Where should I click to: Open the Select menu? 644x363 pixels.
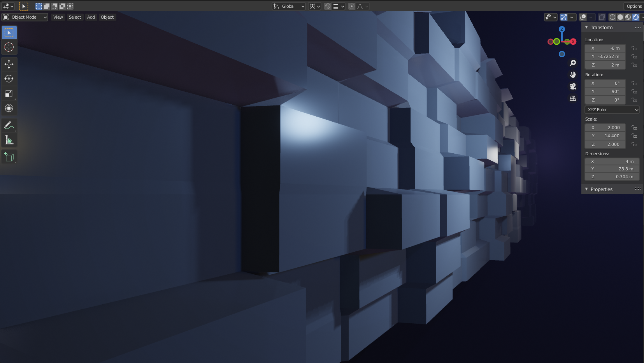(x=75, y=17)
